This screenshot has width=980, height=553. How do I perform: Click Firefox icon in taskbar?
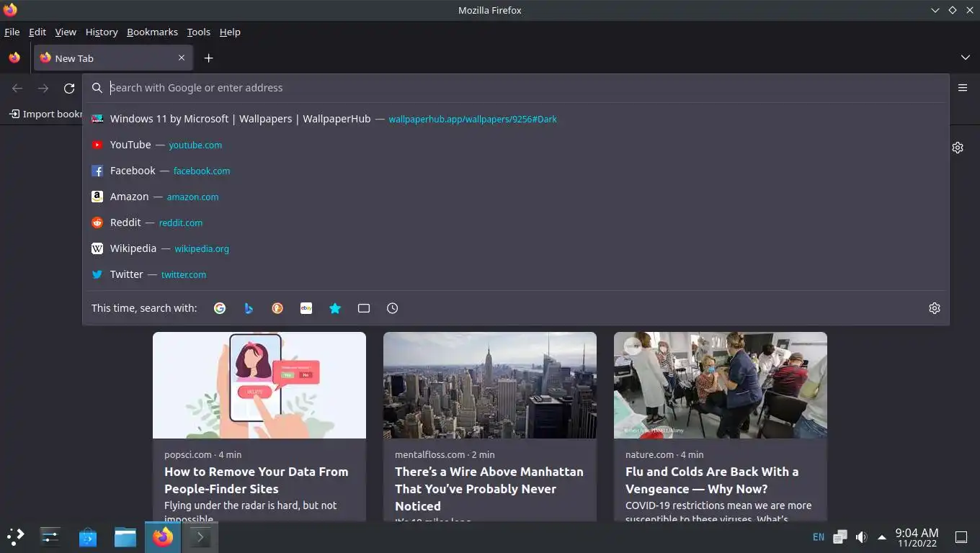[163, 536]
